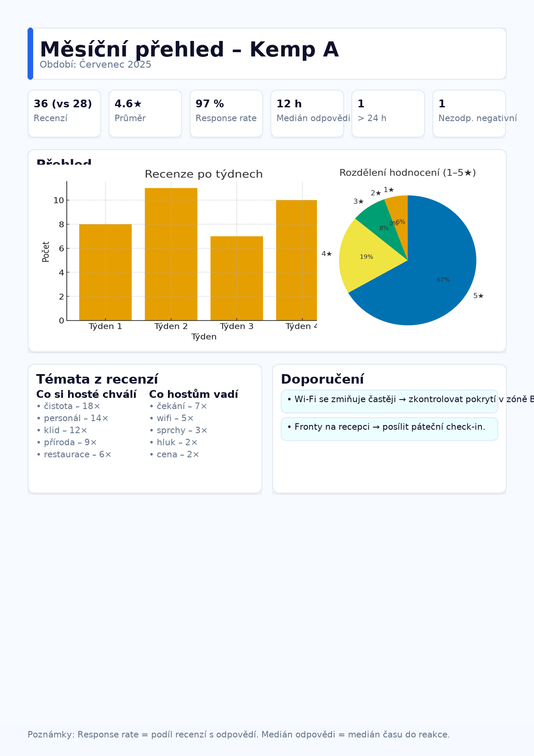
Task: Click the 'příroda – 9×' item
Action: [x=67, y=442]
